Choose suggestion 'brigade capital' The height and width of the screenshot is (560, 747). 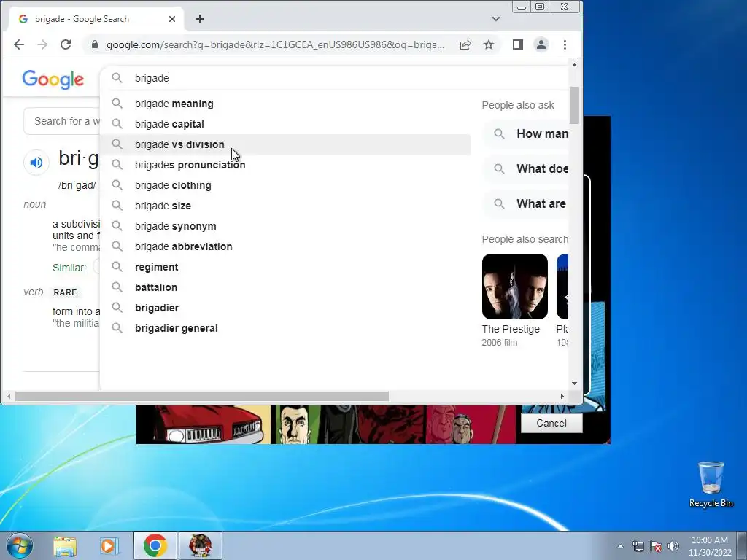pyautogui.click(x=285, y=124)
